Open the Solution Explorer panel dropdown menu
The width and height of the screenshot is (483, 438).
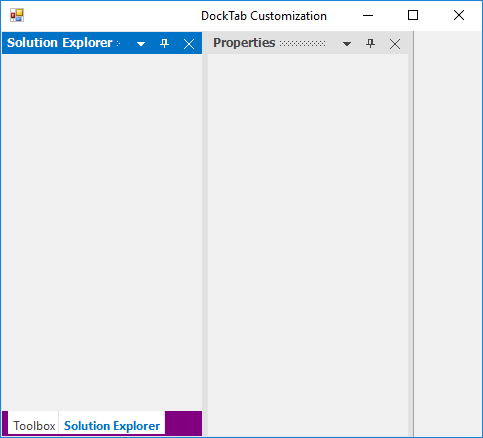pos(141,44)
